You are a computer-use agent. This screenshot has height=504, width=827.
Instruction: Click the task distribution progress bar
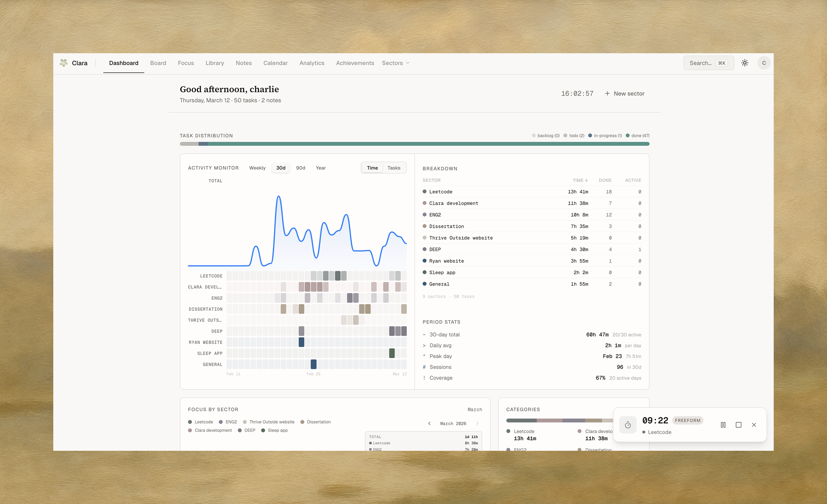coord(414,144)
